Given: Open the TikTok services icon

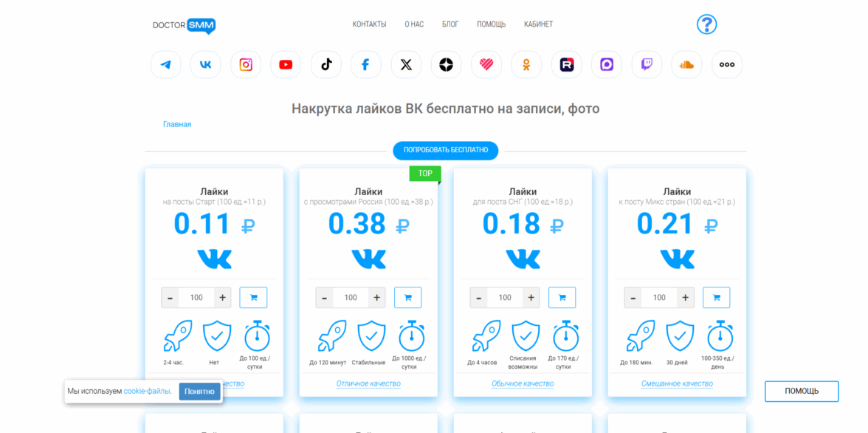Looking at the screenshot, I should (x=326, y=65).
